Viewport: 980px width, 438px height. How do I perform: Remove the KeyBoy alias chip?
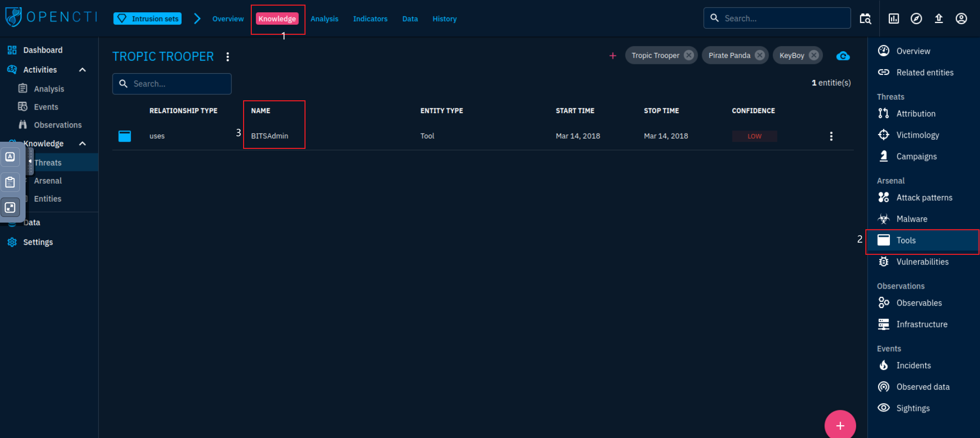pyautogui.click(x=814, y=55)
